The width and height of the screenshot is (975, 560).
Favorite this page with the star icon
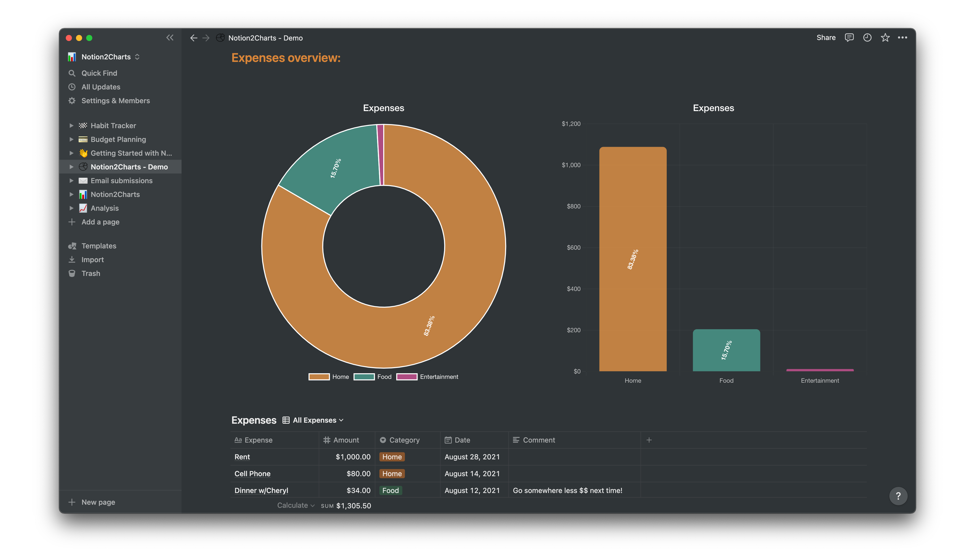[885, 37]
